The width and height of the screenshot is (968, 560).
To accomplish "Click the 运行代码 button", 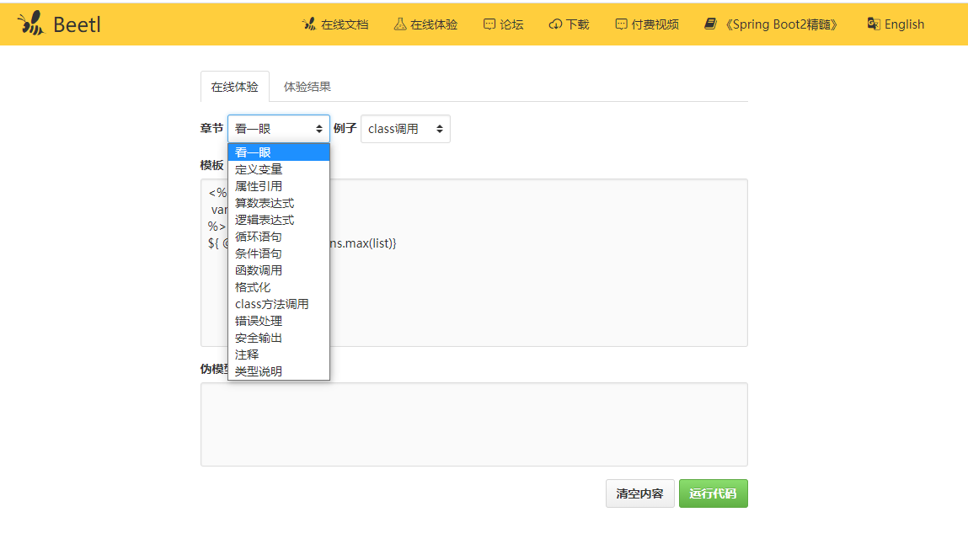I will (713, 493).
